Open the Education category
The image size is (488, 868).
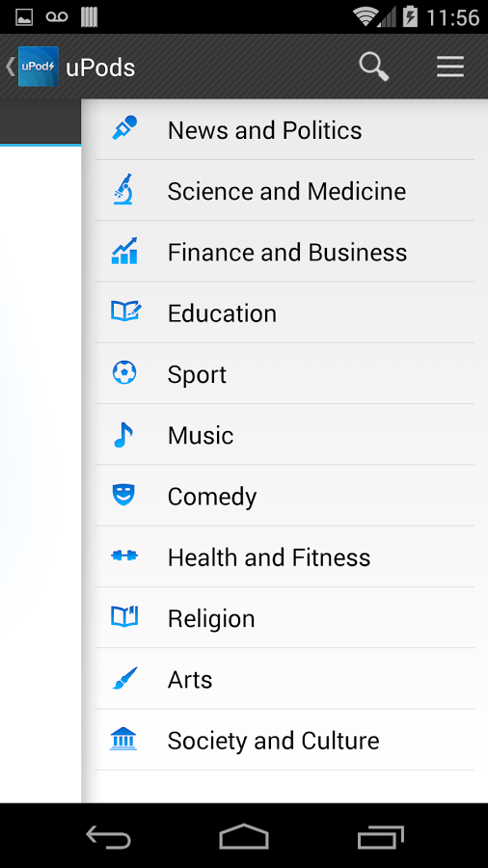click(285, 312)
